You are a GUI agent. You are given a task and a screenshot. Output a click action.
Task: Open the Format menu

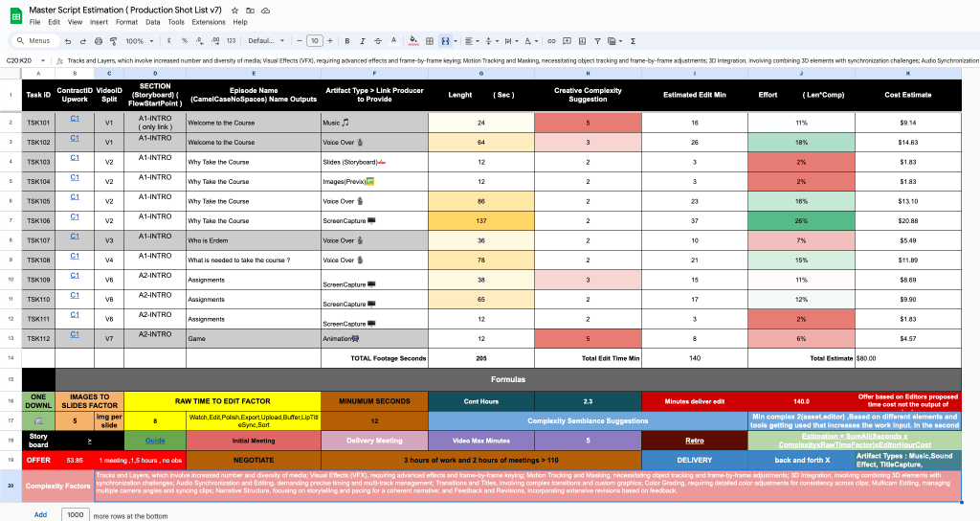(126, 22)
